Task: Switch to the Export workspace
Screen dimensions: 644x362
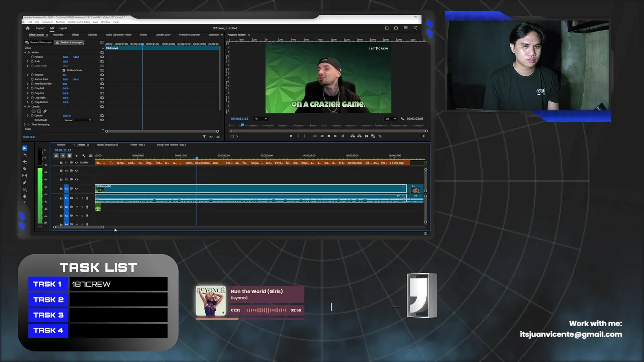Action: tap(63, 28)
